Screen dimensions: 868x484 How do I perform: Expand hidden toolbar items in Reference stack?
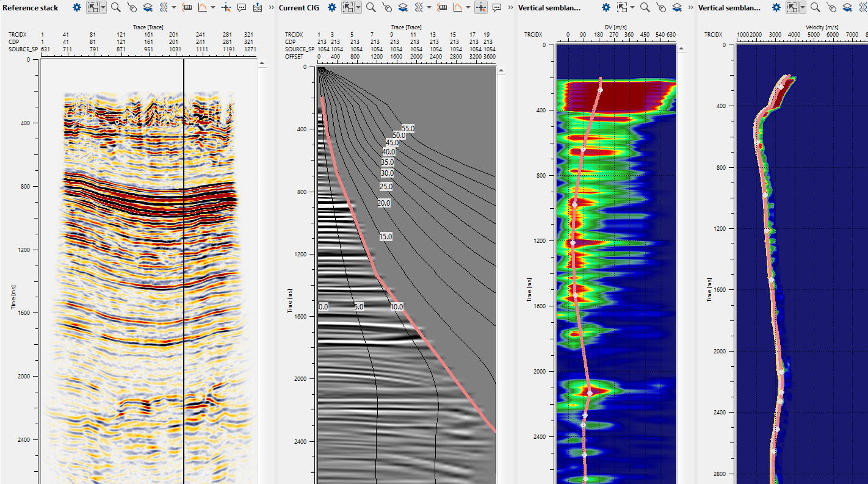(271, 8)
